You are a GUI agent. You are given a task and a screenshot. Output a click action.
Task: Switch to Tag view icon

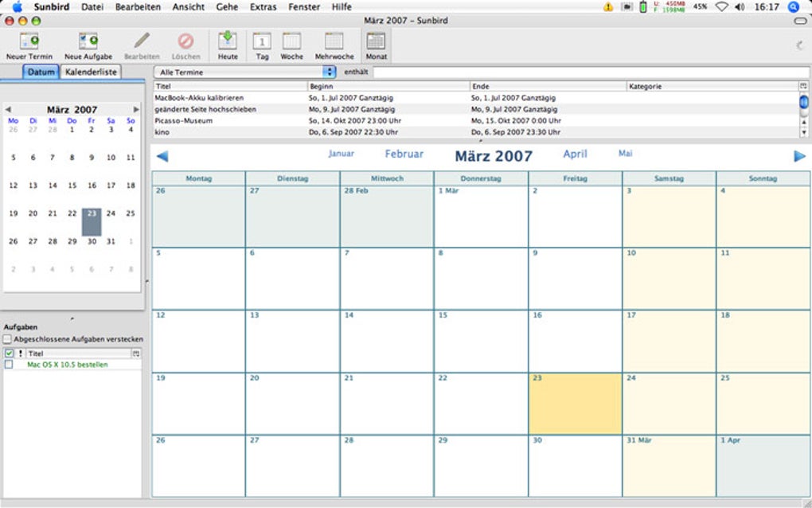[261, 40]
